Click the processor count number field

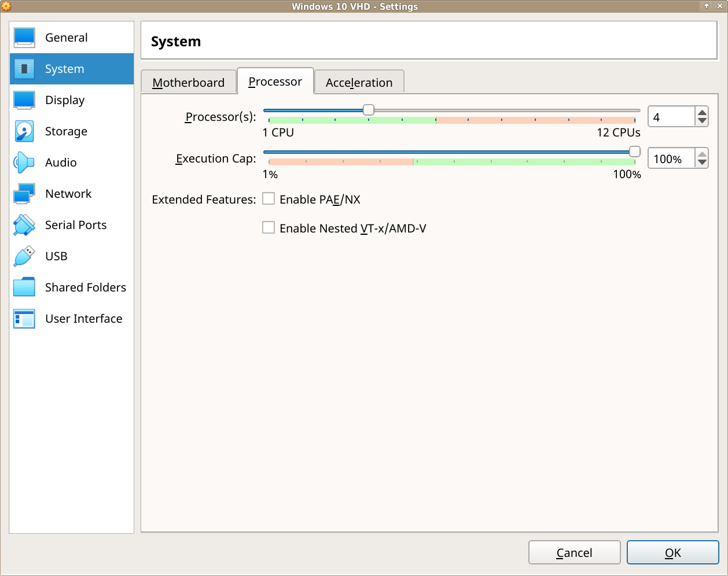click(671, 117)
